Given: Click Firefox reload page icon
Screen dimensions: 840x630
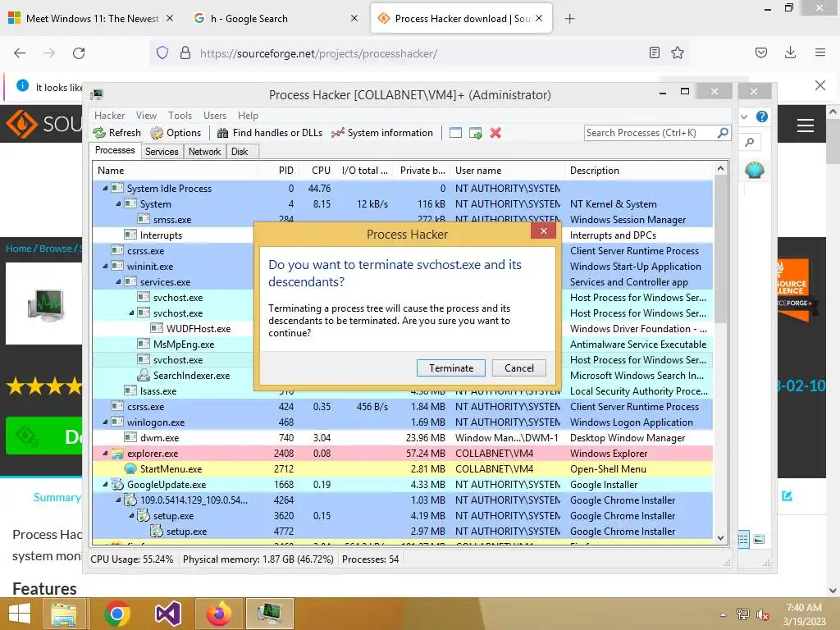Looking at the screenshot, I should (79, 53).
